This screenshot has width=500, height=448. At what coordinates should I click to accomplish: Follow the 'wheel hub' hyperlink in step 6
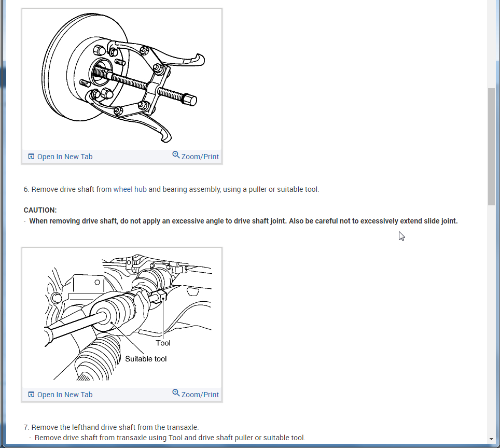(x=130, y=189)
